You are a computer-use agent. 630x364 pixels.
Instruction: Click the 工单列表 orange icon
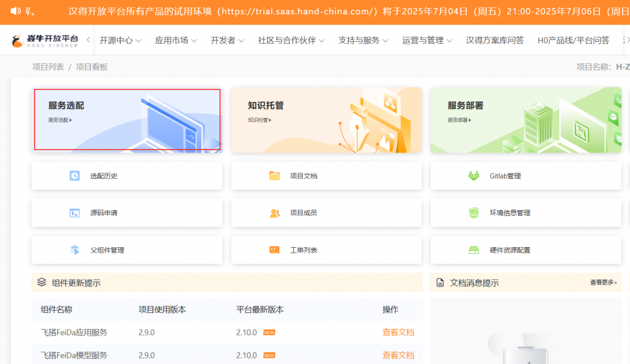pyautogui.click(x=274, y=250)
